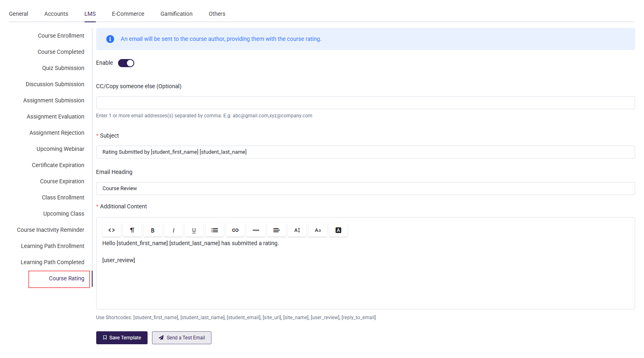This screenshot has height=358, width=644.
Task: Apply italic formatting in editor toolbar
Action: click(x=173, y=230)
